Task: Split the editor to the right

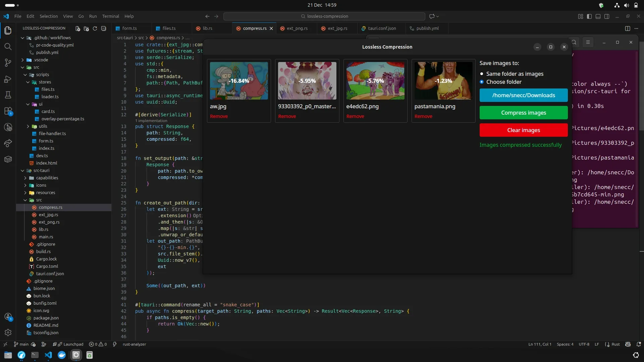Action: [628, 28]
